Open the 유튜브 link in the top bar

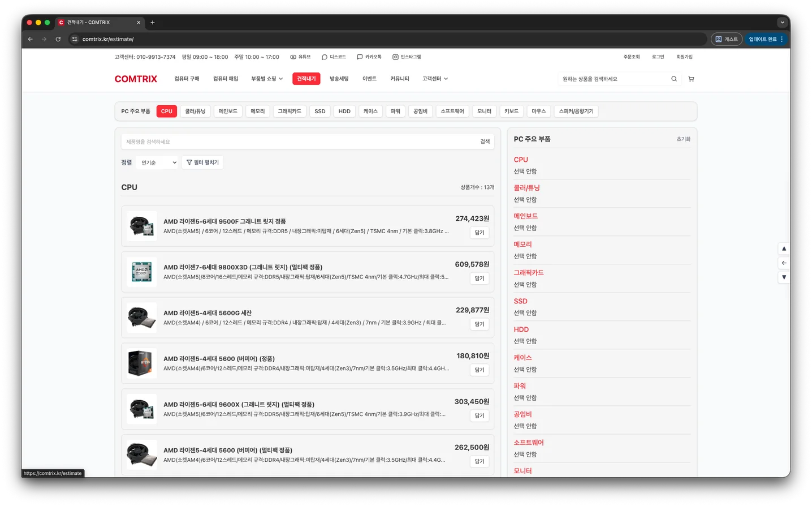pos(300,57)
